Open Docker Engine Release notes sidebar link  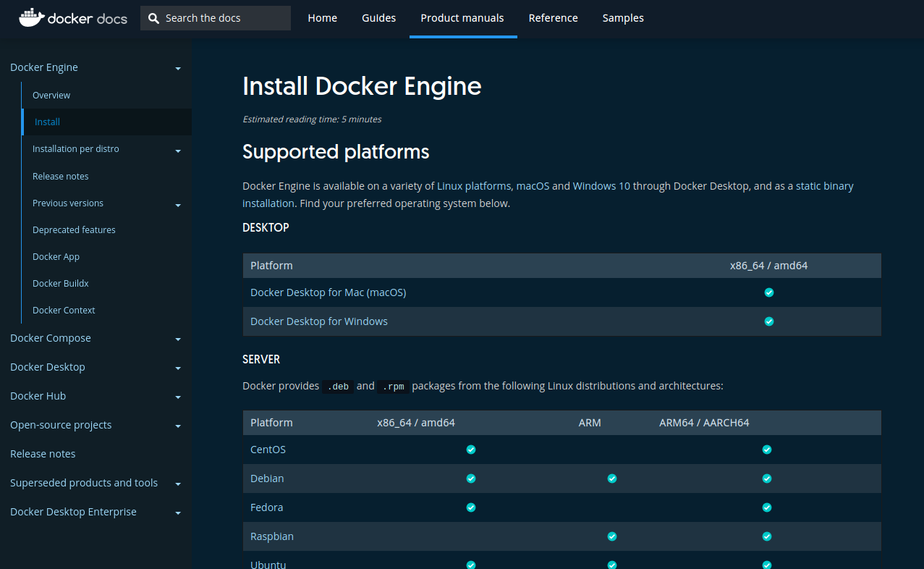[x=60, y=176]
